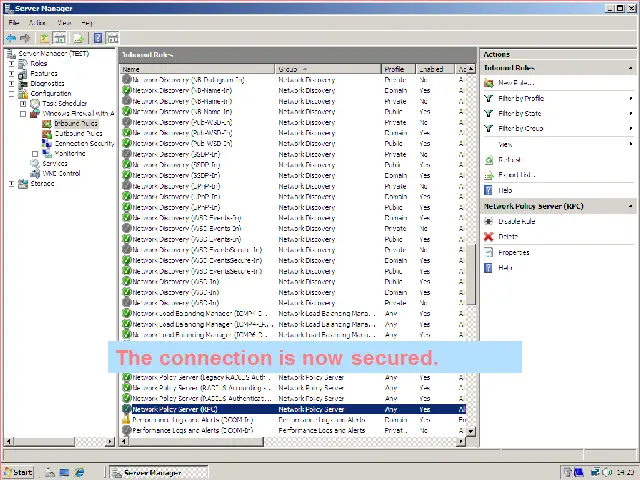Expand the Features tree node
The width and height of the screenshot is (640, 480).
(x=11, y=73)
